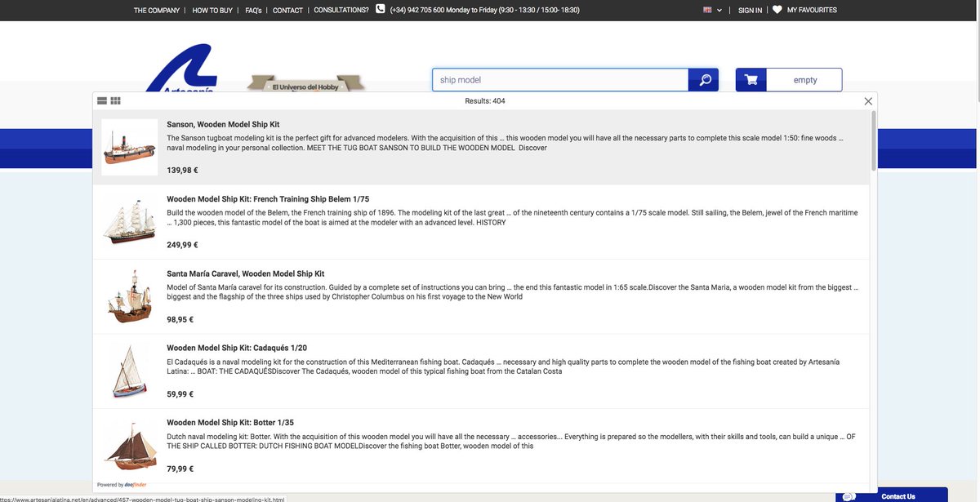Click Powered by doofinder link
The height and width of the screenshot is (502, 980).
tap(122, 485)
